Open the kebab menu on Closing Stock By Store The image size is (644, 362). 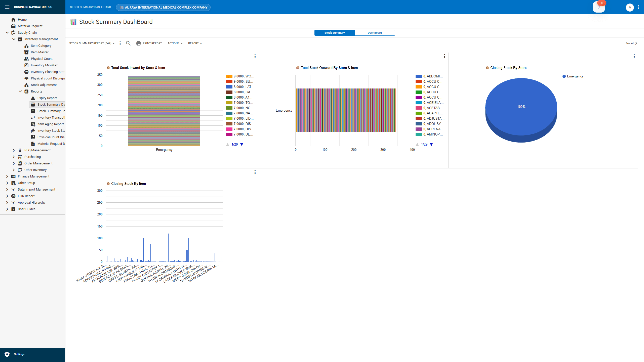[x=634, y=57]
